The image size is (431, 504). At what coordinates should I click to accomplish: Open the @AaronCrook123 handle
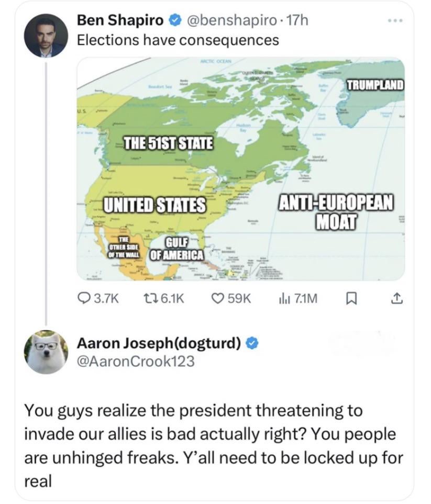click(136, 361)
